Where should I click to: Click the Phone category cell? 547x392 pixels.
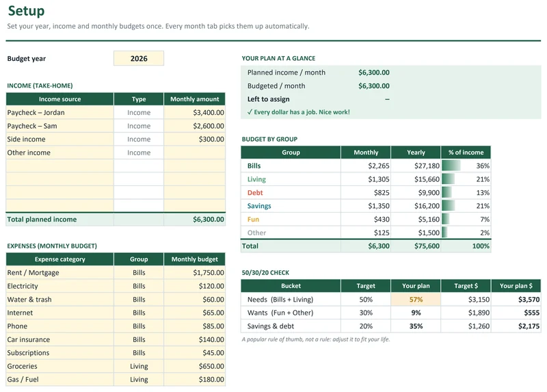click(59, 326)
